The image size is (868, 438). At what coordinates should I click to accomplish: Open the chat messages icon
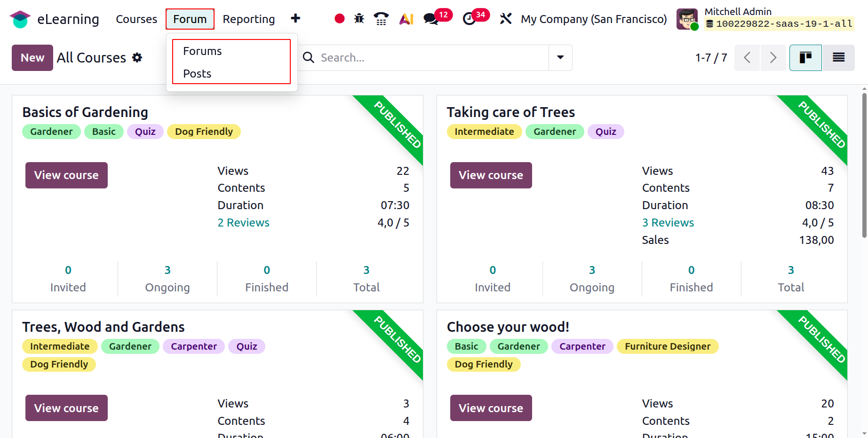431,19
